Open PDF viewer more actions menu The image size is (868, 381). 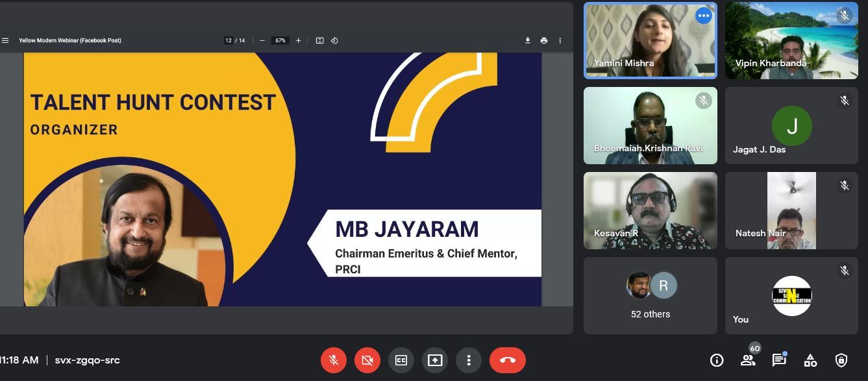[560, 40]
